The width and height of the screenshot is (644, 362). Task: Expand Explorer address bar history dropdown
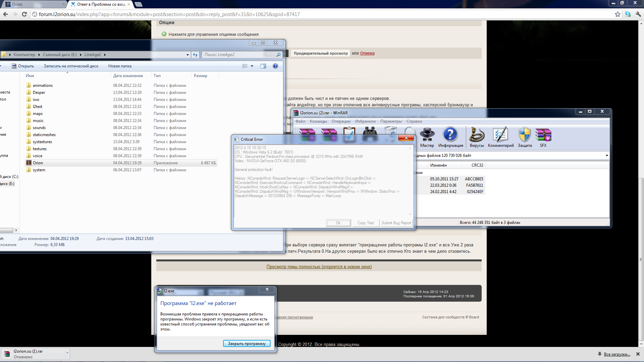click(187, 55)
